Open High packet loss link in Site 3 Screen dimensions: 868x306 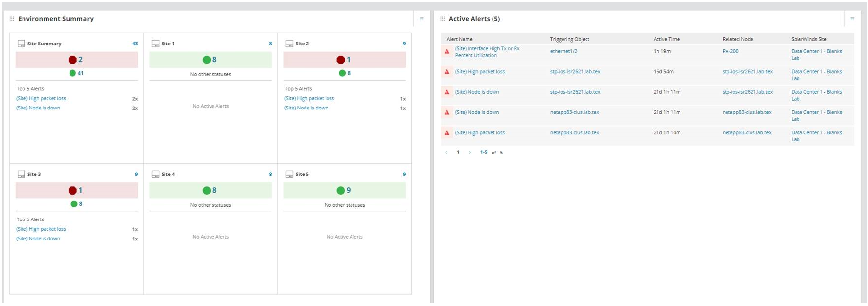point(41,229)
